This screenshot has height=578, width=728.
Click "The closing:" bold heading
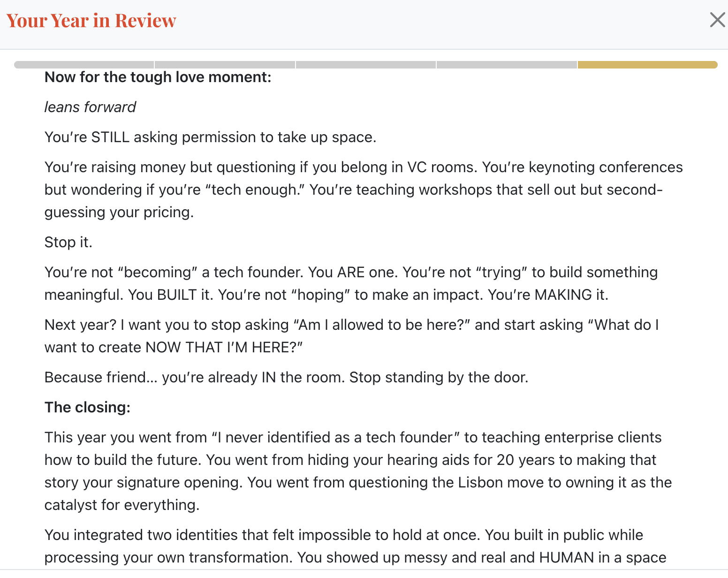point(87,407)
